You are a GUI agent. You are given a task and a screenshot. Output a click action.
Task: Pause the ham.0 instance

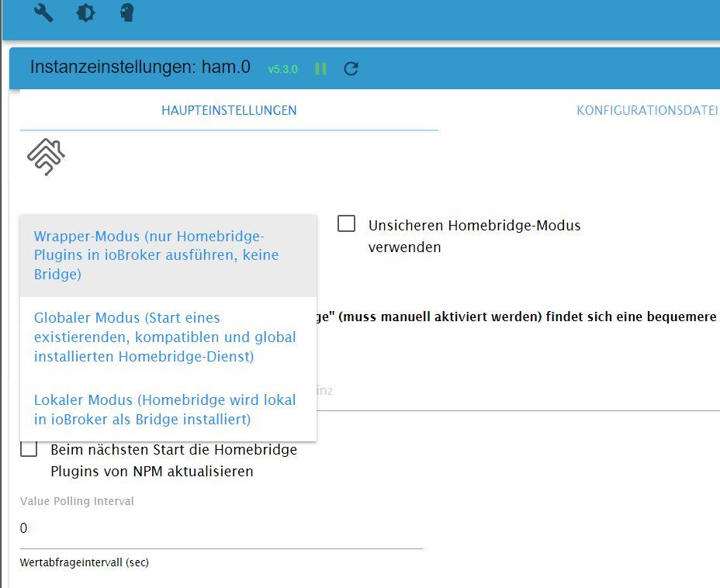(x=321, y=69)
